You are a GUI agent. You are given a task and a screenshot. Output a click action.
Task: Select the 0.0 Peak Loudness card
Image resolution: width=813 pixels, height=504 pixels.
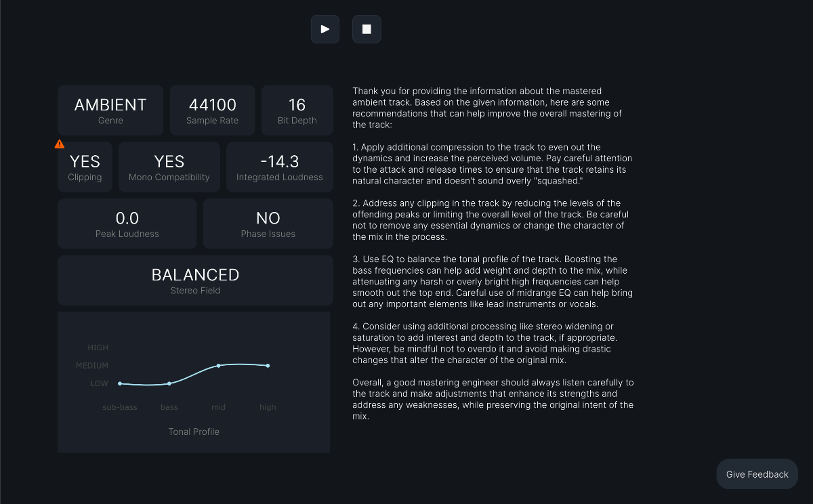[x=127, y=224]
